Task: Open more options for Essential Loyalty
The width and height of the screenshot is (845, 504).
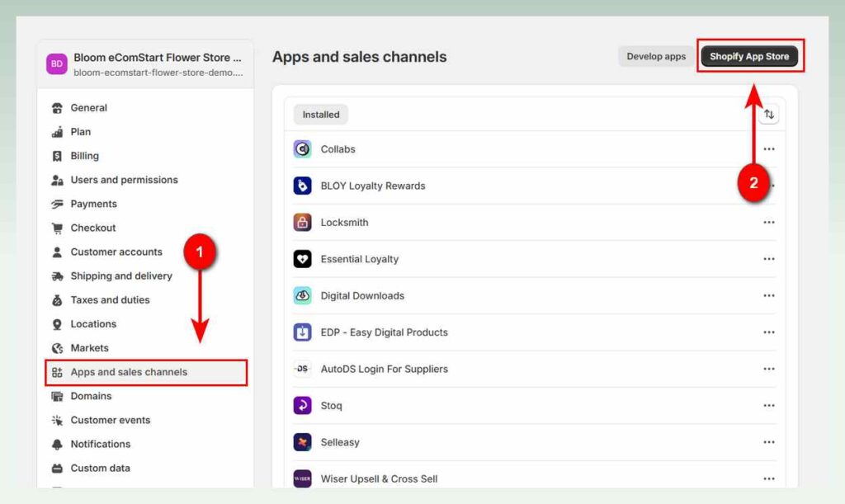Action: (768, 258)
